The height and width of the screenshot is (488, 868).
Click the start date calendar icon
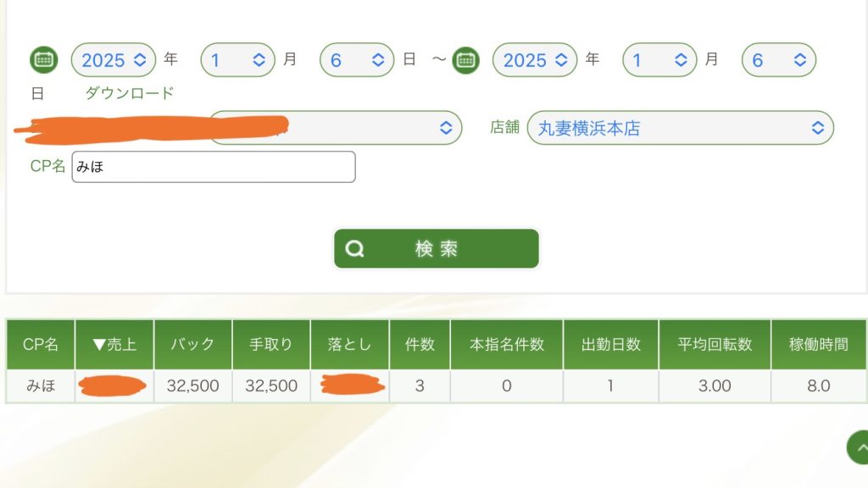(x=43, y=60)
